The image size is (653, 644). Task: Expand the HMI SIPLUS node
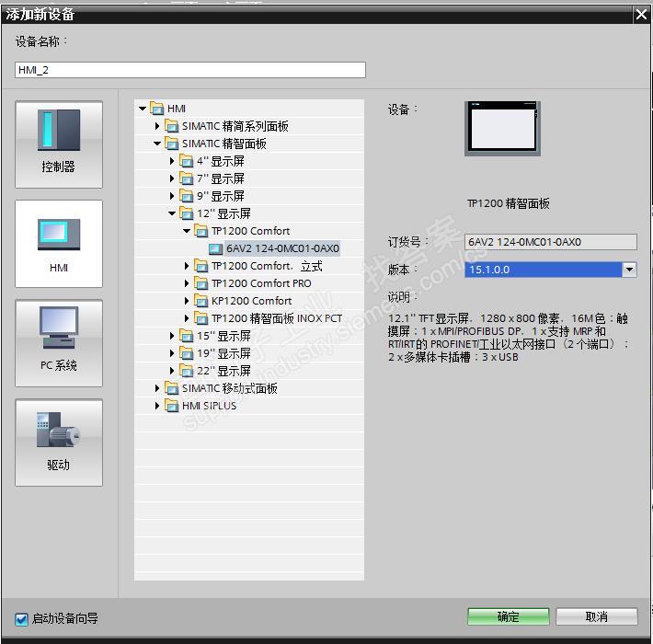(x=157, y=406)
